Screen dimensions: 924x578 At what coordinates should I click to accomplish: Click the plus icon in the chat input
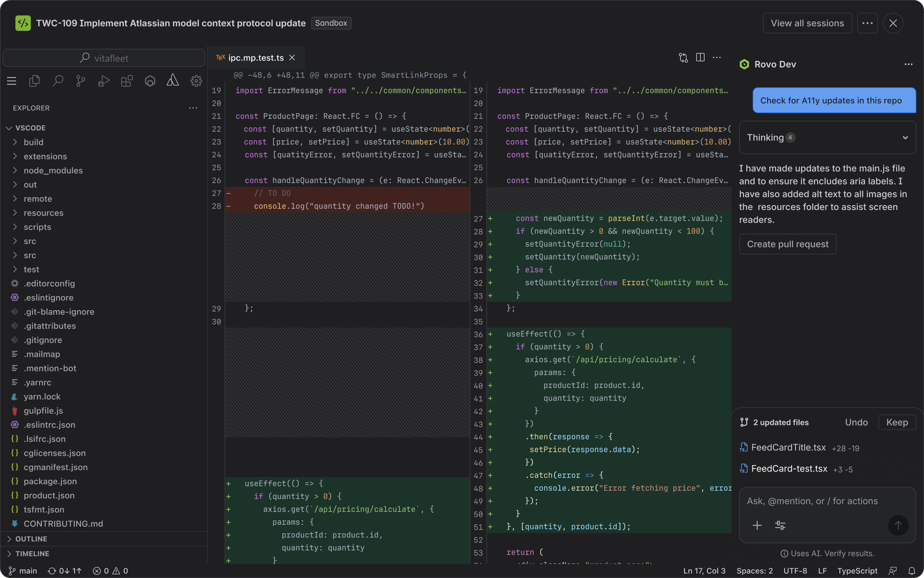pyautogui.click(x=757, y=525)
